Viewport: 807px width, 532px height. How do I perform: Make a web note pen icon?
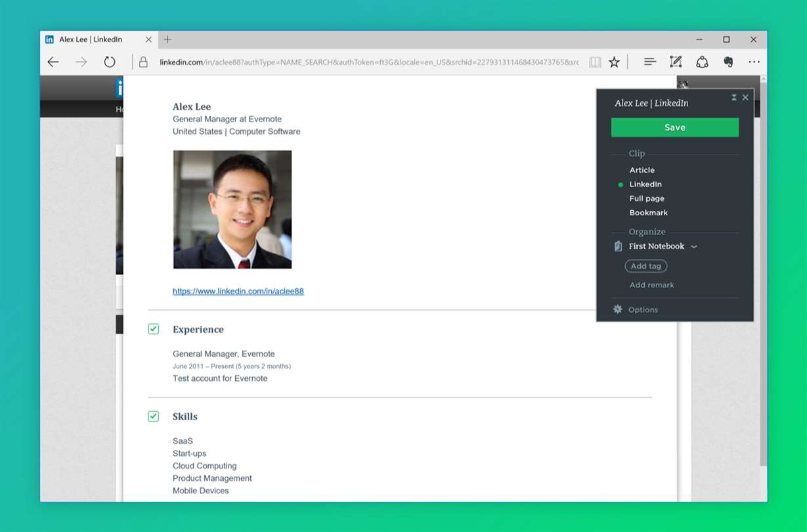click(x=676, y=62)
